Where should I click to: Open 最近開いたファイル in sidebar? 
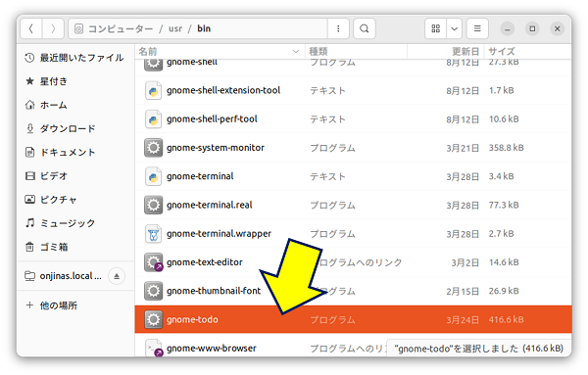point(74,58)
